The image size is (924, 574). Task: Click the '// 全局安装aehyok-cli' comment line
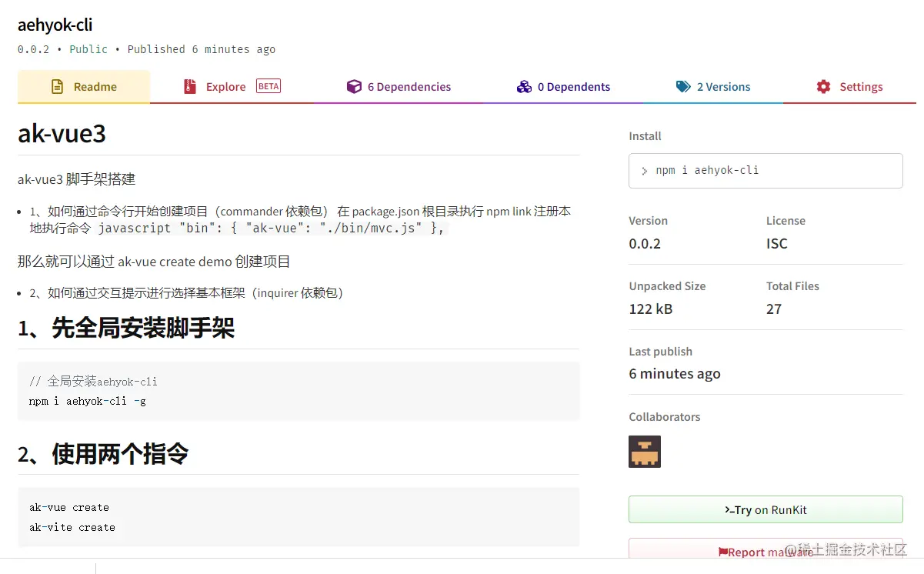[93, 381]
